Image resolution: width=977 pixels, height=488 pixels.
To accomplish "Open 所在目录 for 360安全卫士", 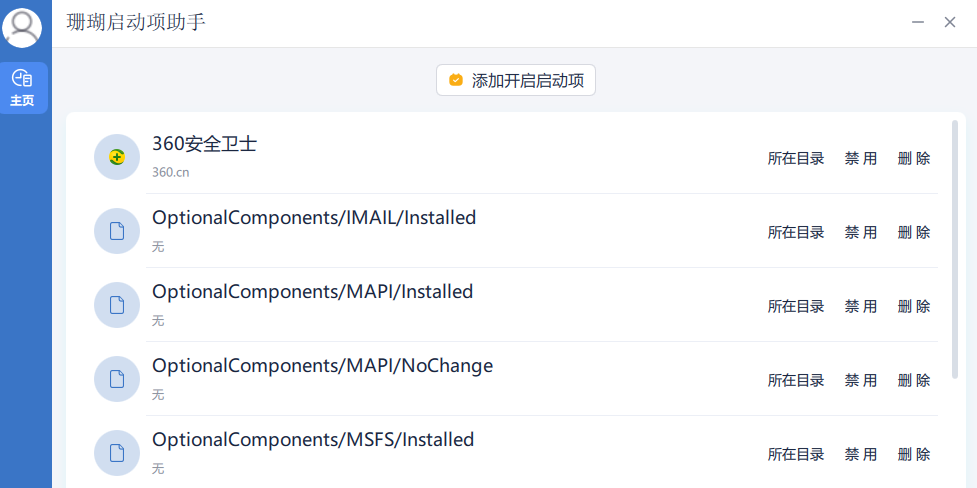I will click(796, 158).
